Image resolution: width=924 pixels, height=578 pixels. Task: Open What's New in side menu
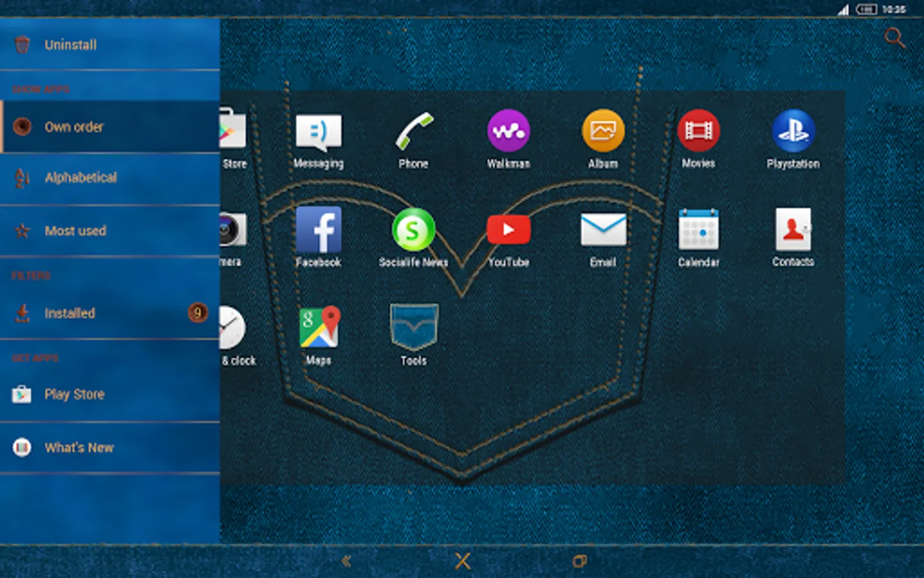pyautogui.click(x=110, y=448)
